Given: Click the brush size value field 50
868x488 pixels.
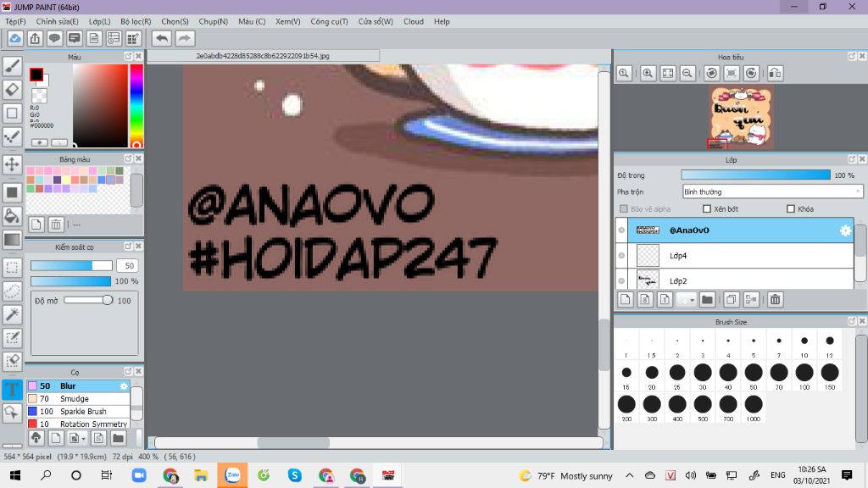Looking at the screenshot, I should coord(129,265).
